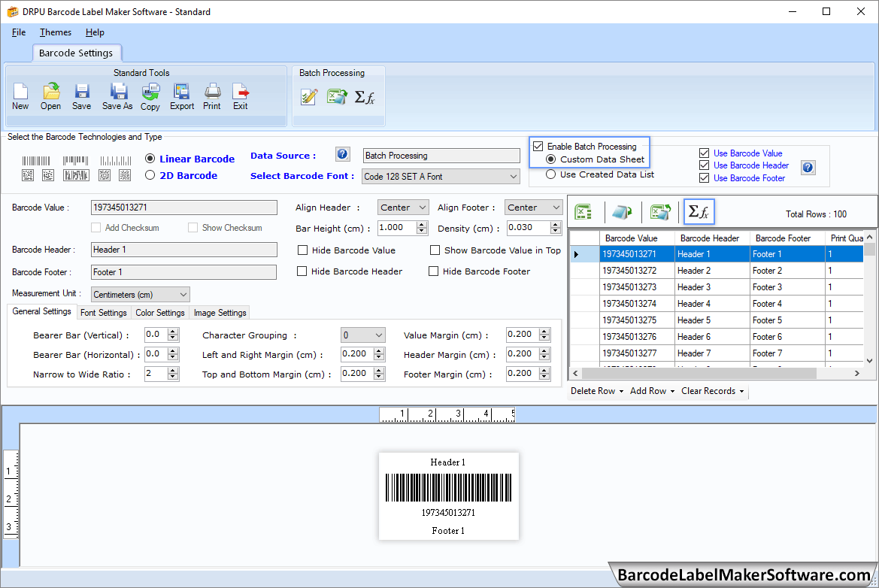879x588 pixels.
Task: Switch to the General Settings tab
Action: [41, 311]
